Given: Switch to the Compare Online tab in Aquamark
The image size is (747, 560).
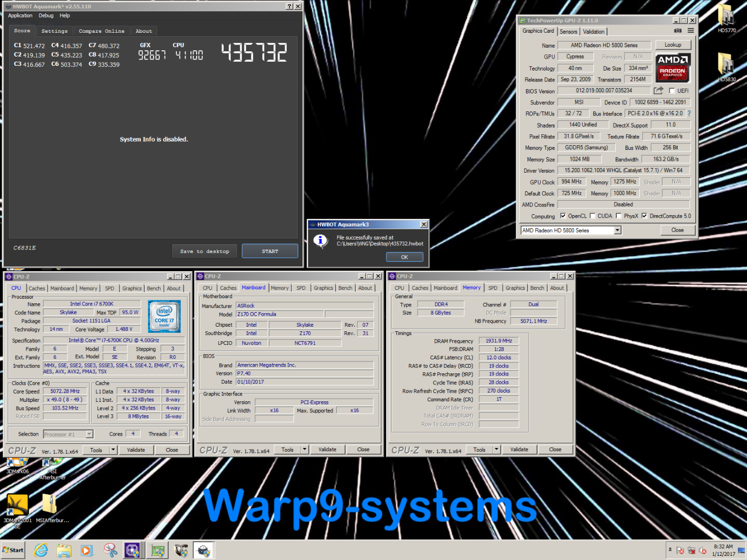Looking at the screenshot, I should tap(102, 31).
